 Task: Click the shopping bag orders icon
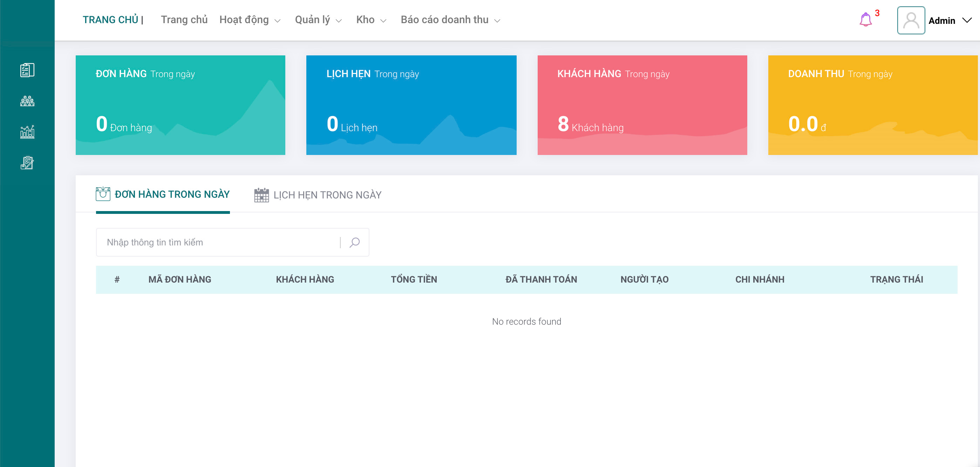click(103, 194)
